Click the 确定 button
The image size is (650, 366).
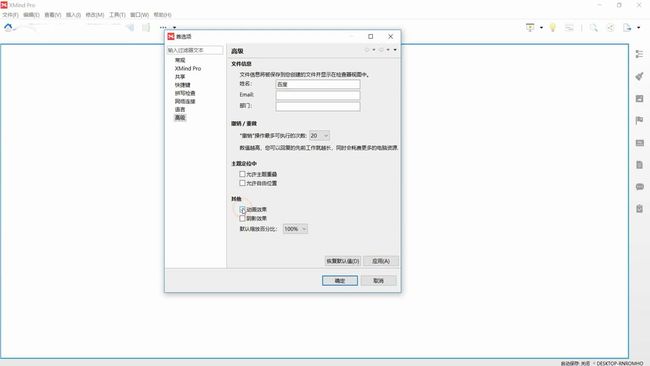tap(340, 281)
